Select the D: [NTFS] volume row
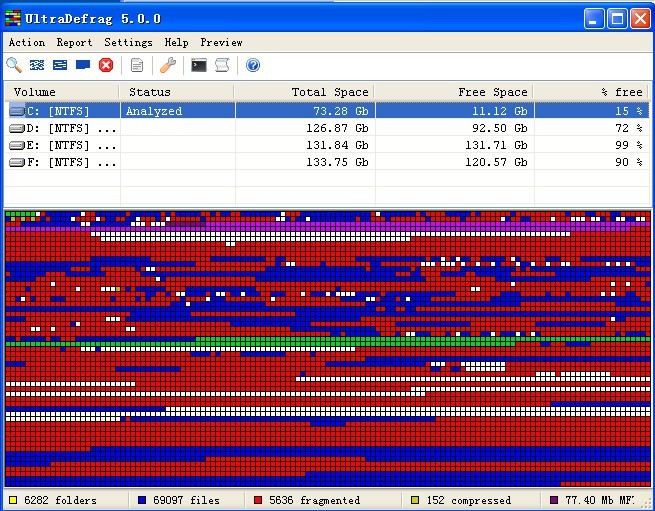655x511 pixels. pos(60,128)
